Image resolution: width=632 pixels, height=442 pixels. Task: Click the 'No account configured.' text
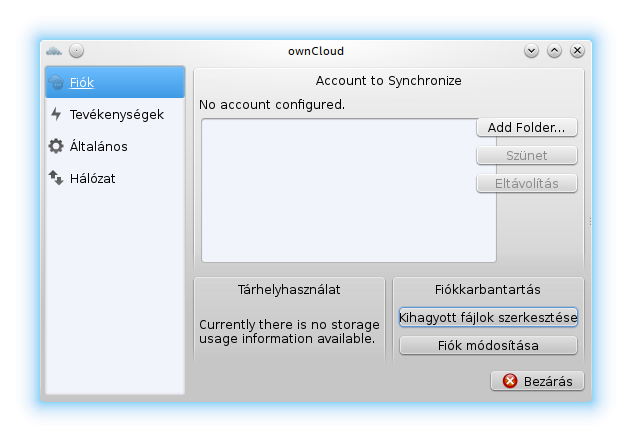pos(272,105)
